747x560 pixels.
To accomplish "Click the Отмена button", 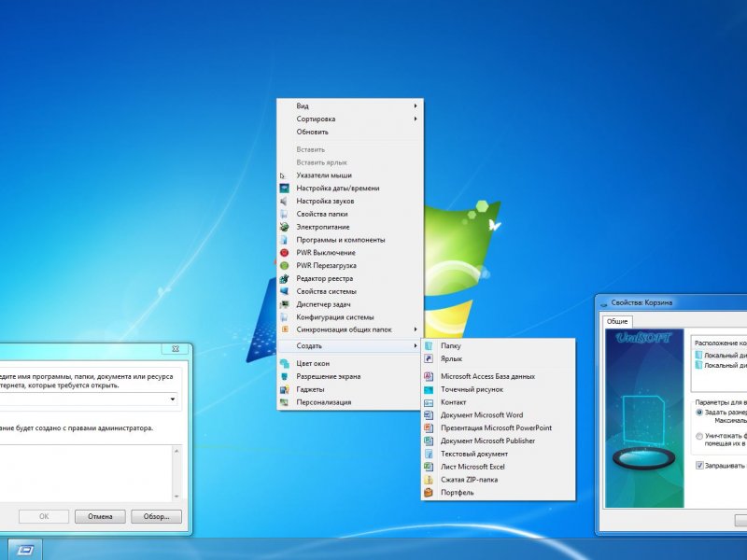I will pos(100,517).
